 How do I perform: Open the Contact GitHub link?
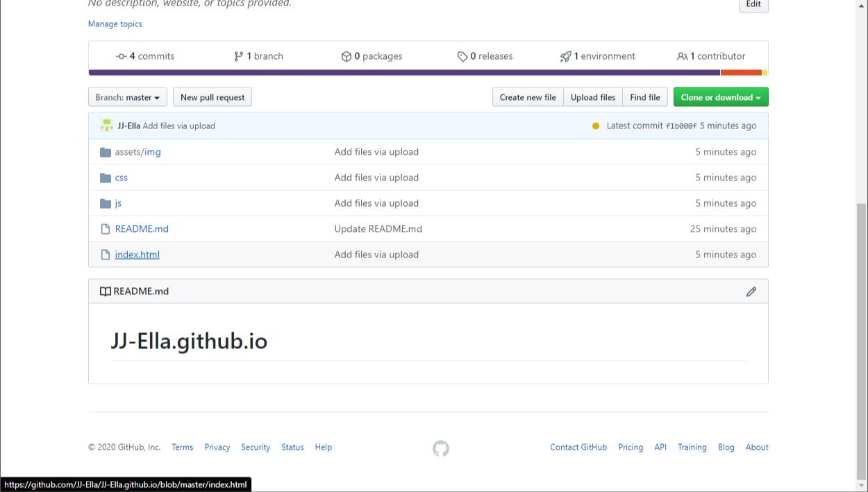pos(578,448)
